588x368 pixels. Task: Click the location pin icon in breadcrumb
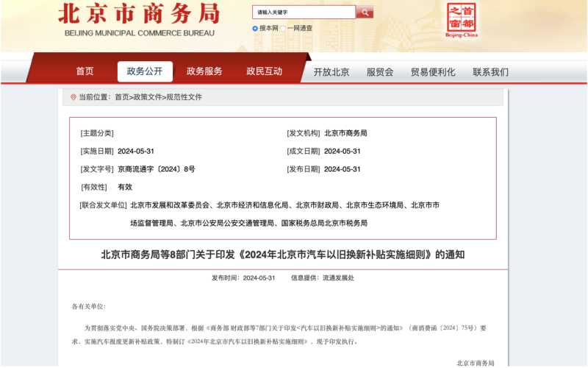click(x=73, y=97)
